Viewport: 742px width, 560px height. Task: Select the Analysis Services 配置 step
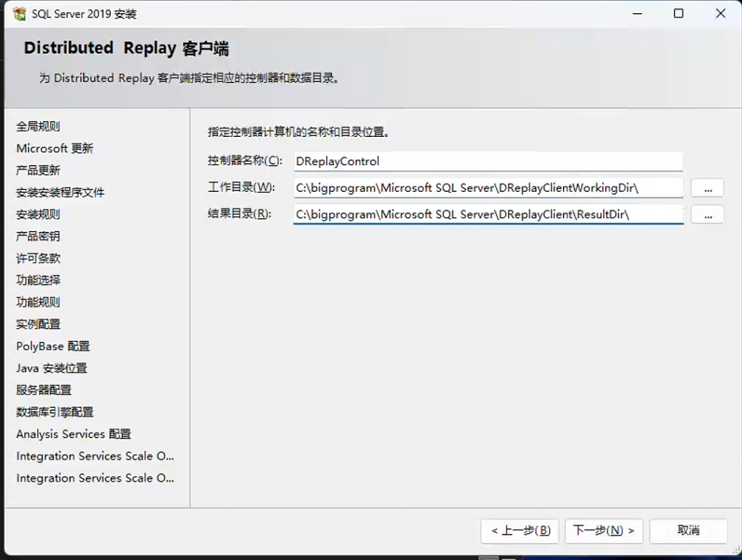pos(74,434)
